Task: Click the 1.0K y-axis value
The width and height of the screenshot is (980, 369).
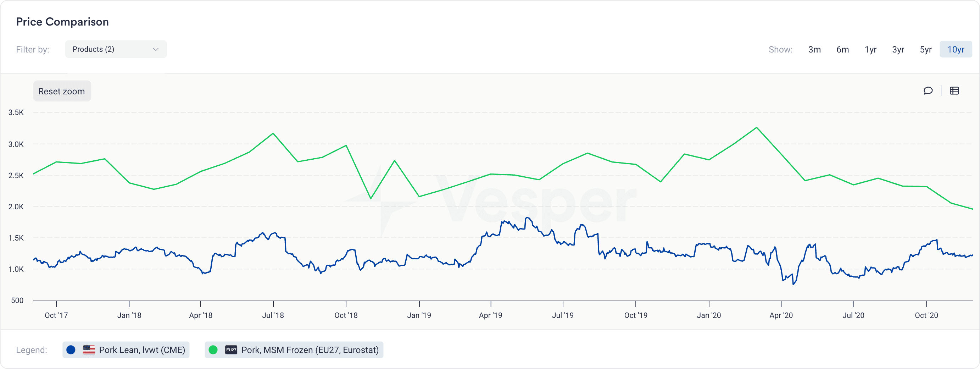Action: [x=16, y=269]
